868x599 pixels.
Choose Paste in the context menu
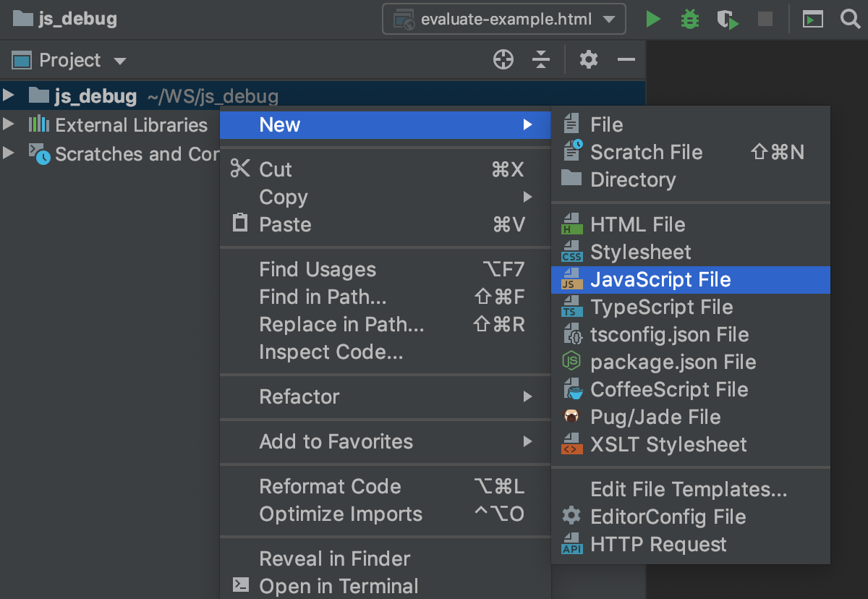[386, 225]
